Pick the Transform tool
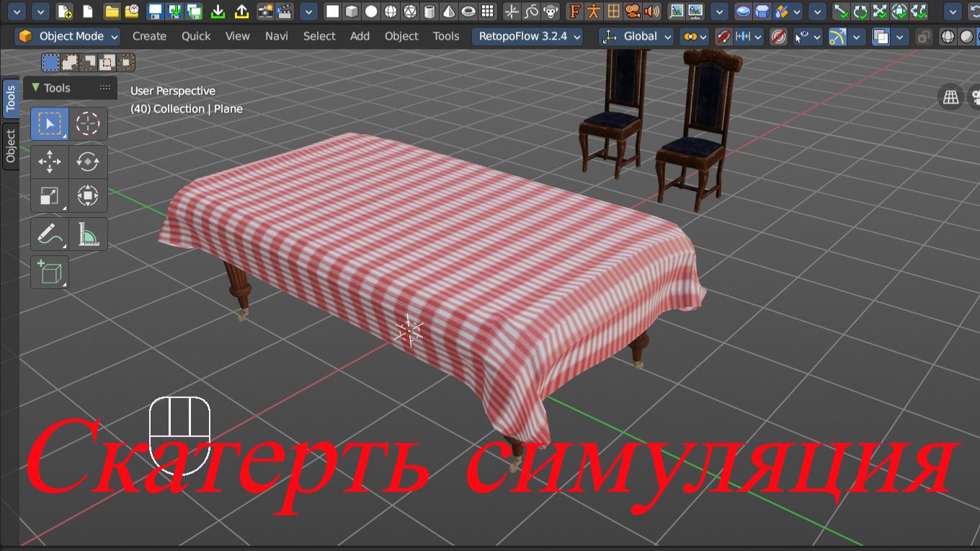Viewport: 980px width, 551px height. [x=88, y=195]
